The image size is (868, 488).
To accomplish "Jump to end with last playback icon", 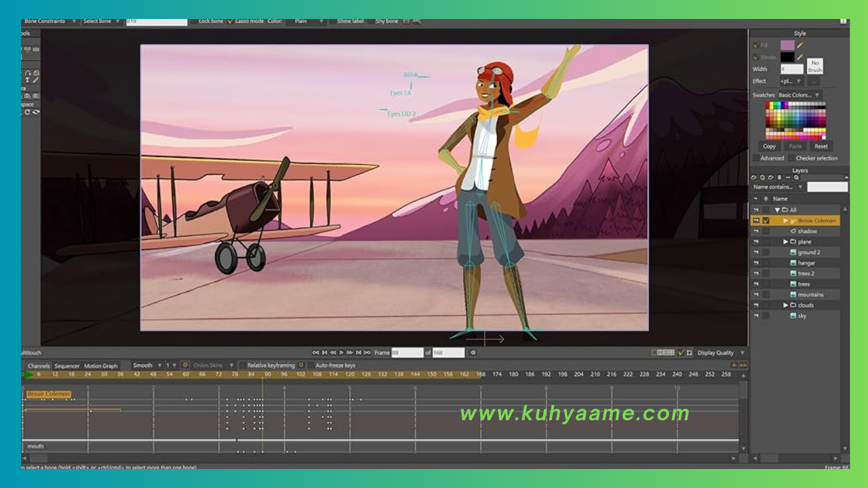I will point(367,352).
